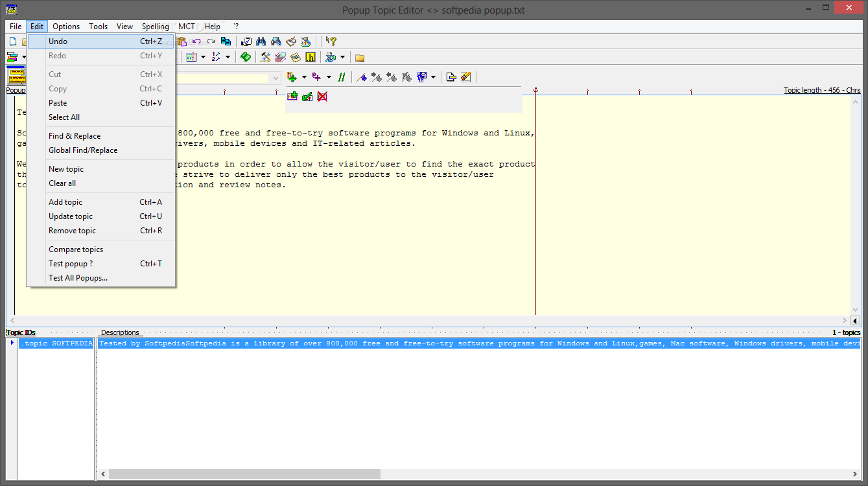Open the dropdown arrow beside numbering icon
This screenshot has width=868, height=486.
click(x=228, y=57)
